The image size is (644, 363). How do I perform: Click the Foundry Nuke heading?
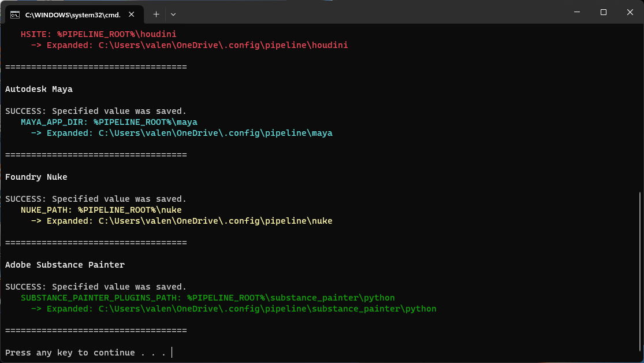pyautogui.click(x=36, y=177)
